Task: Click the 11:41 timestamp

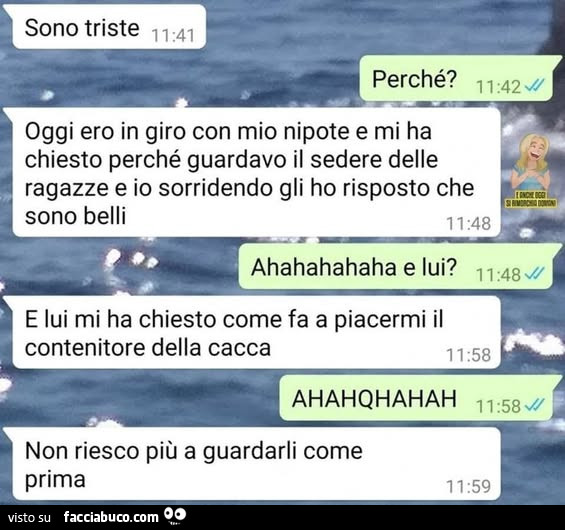Action: click(x=173, y=35)
